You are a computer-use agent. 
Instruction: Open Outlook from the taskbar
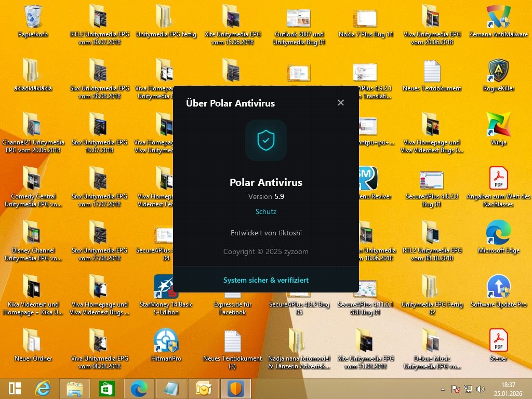pos(203,389)
